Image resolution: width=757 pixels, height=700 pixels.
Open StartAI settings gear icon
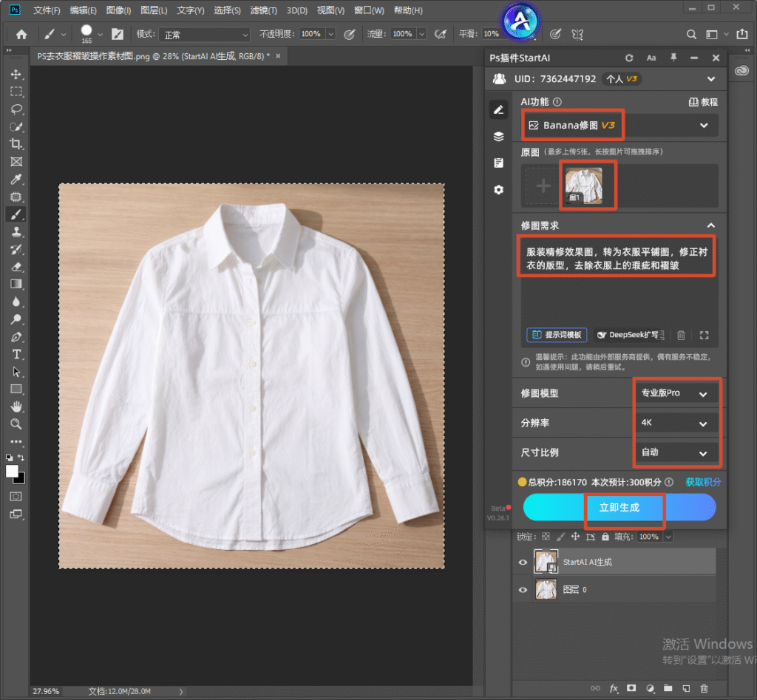pyautogui.click(x=499, y=190)
